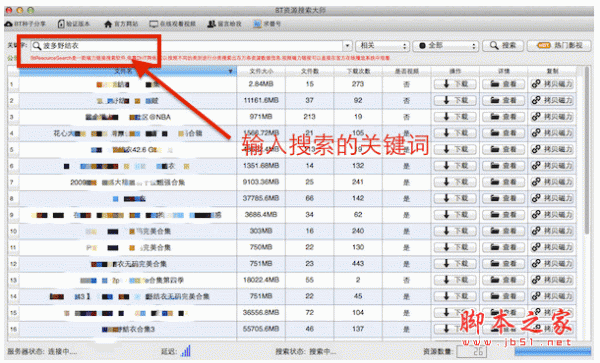
Task: Select row 3 file name ending @NBA
Action: click(128, 117)
